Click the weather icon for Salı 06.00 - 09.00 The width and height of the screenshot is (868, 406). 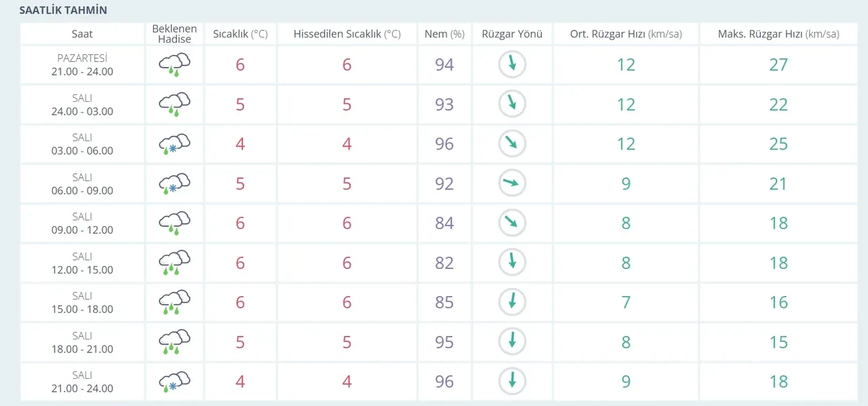[174, 184]
